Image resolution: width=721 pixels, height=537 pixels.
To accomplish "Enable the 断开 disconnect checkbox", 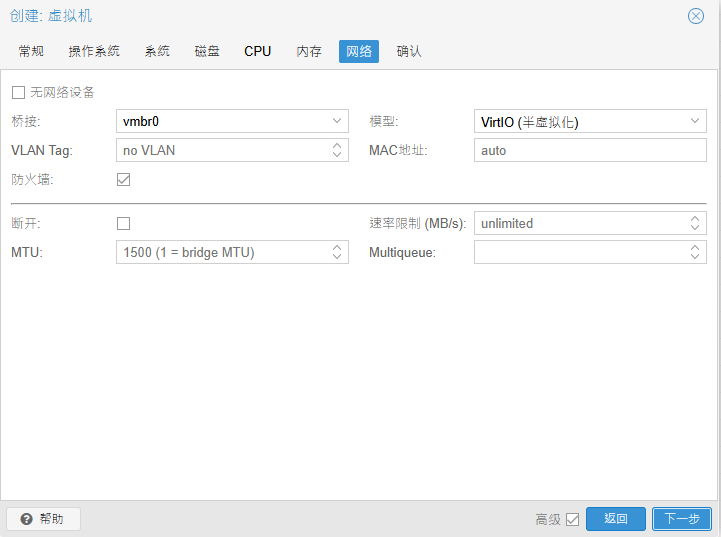I will (x=124, y=223).
